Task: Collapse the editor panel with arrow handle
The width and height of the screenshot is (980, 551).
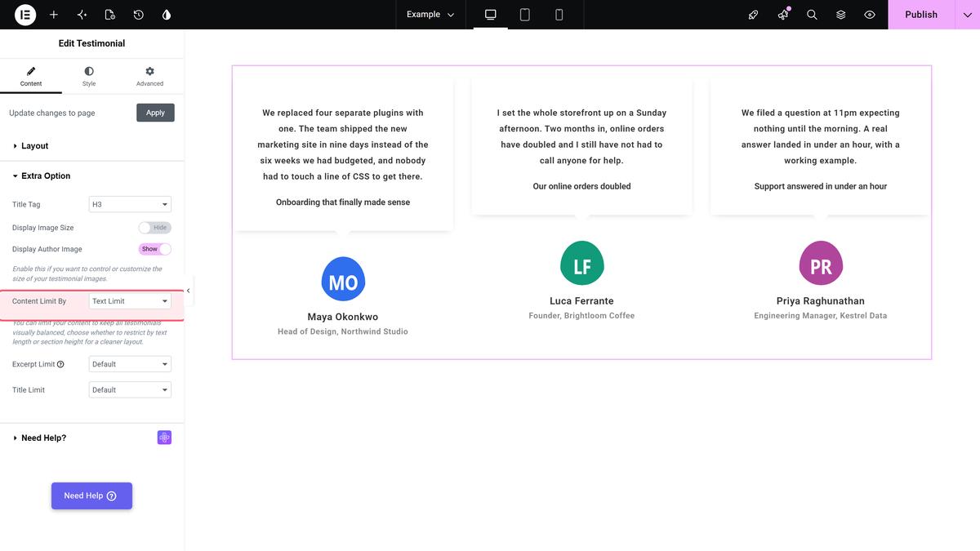Action: pyautogui.click(x=188, y=291)
